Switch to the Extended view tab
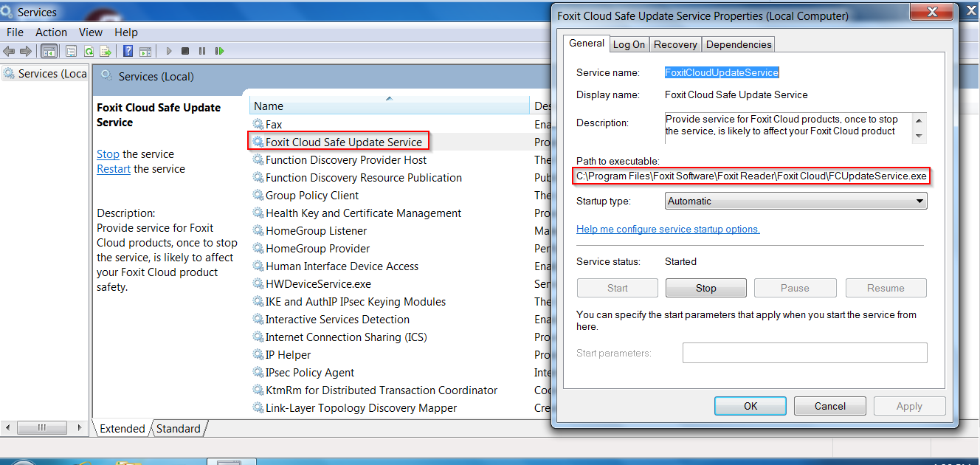This screenshot has width=980, height=465. point(122,429)
